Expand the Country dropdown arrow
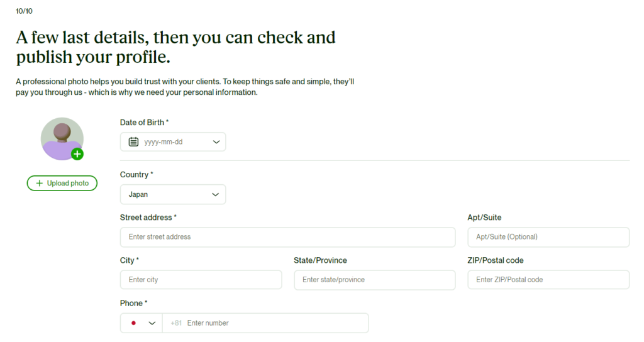Viewport: 644px width, 342px height. tap(215, 195)
